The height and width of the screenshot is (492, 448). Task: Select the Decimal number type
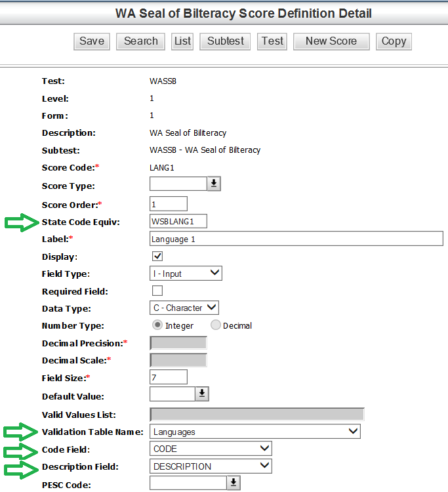(216, 325)
